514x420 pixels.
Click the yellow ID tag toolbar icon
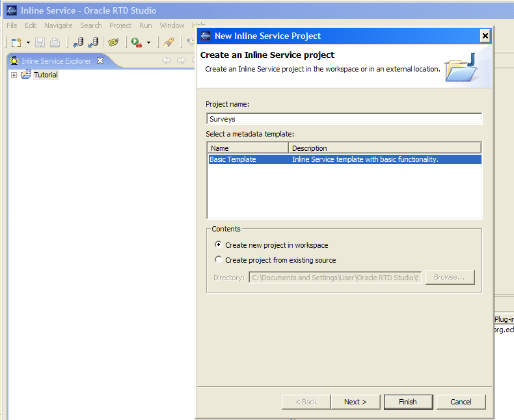pyautogui.click(x=113, y=42)
